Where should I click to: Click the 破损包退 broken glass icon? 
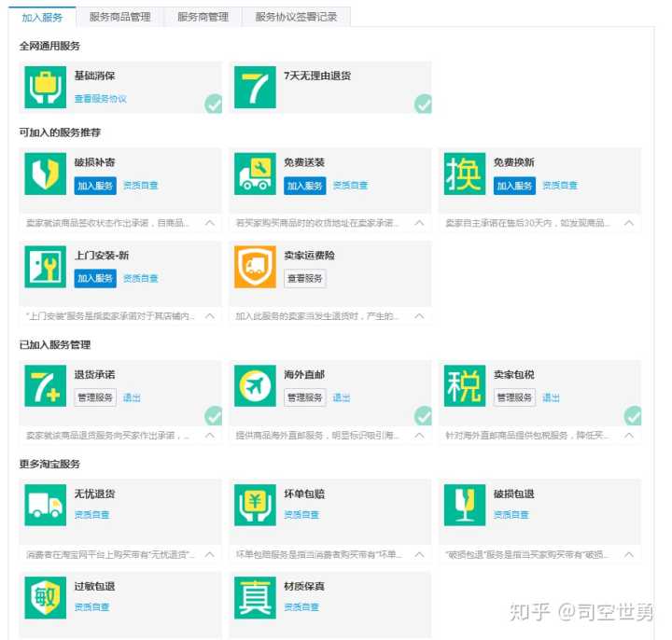click(465, 505)
